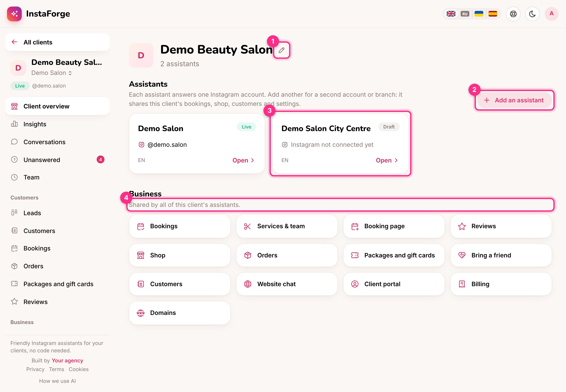Viewport: 566px width, 392px height.
Task: Open the Website chat card
Action: pyautogui.click(x=287, y=284)
